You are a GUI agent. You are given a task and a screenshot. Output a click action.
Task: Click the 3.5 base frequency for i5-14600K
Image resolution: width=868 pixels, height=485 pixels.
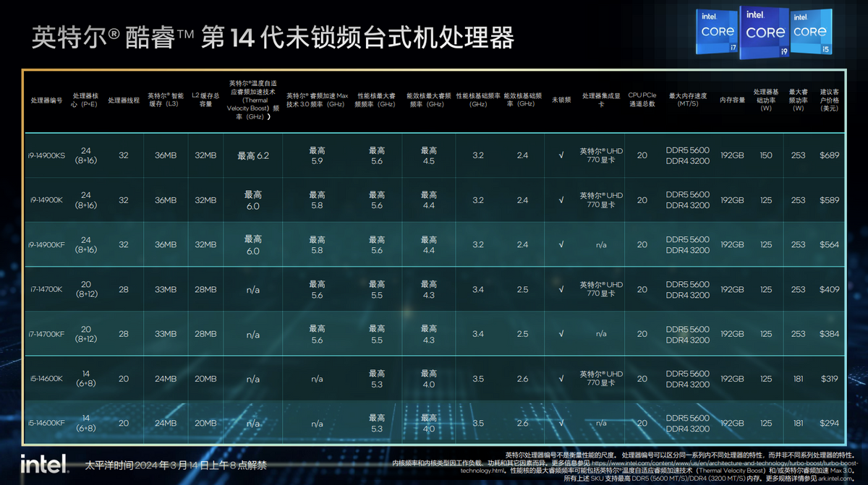pos(477,379)
